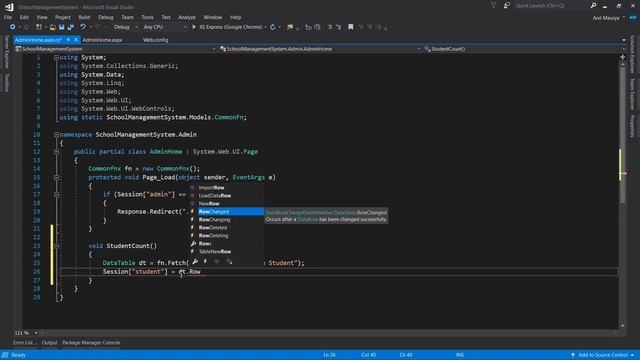Image resolution: width=640 pixels, height=360 pixels.
Task: Click the split editor handle above scrollbar
Action: 622,57
